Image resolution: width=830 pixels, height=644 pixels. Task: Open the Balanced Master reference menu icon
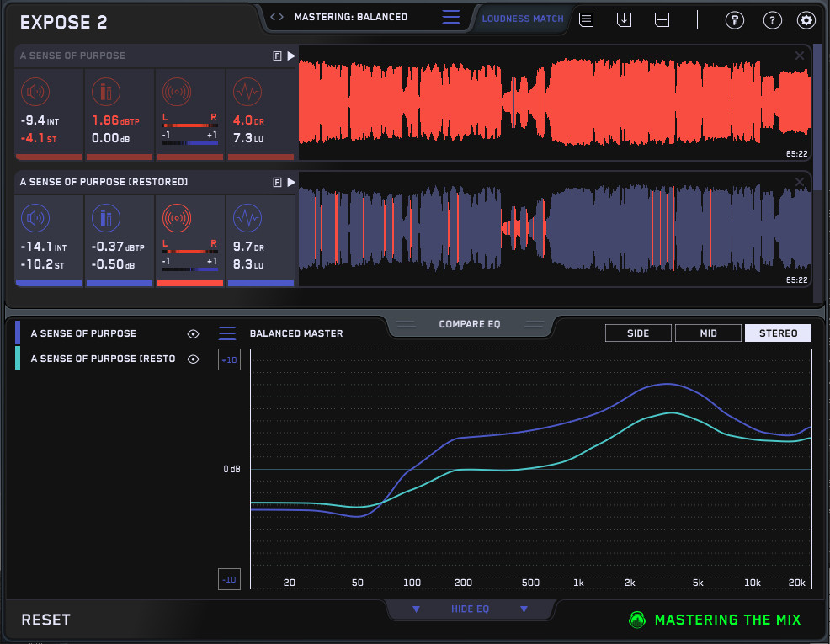227,333
